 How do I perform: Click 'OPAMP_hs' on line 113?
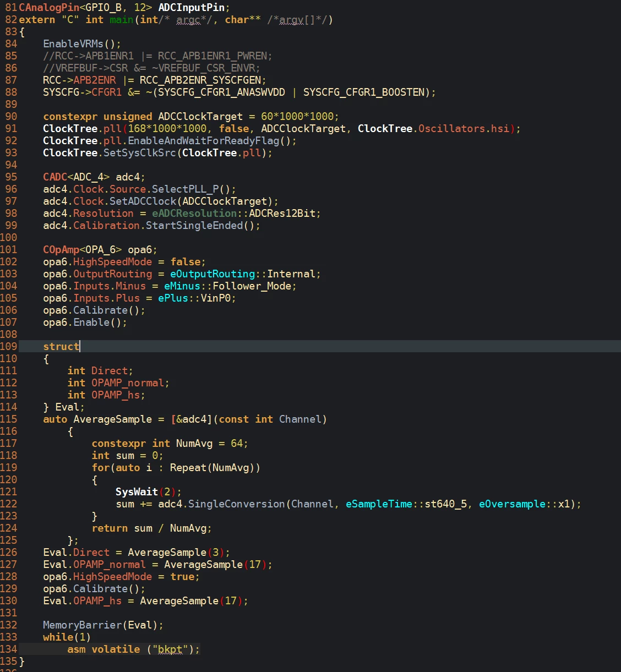click(116, 395)
